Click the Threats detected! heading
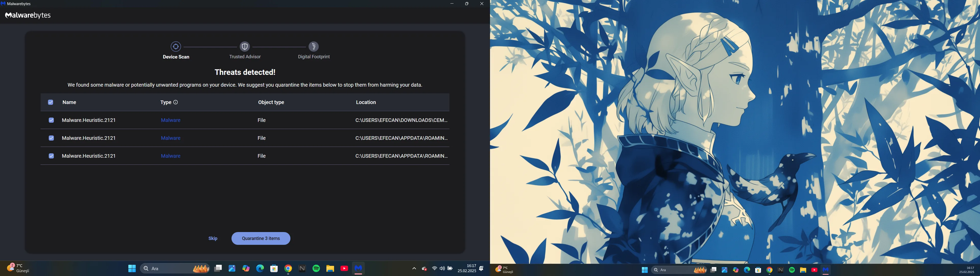Viewport: 980px width, 276px height. [245, 72]
